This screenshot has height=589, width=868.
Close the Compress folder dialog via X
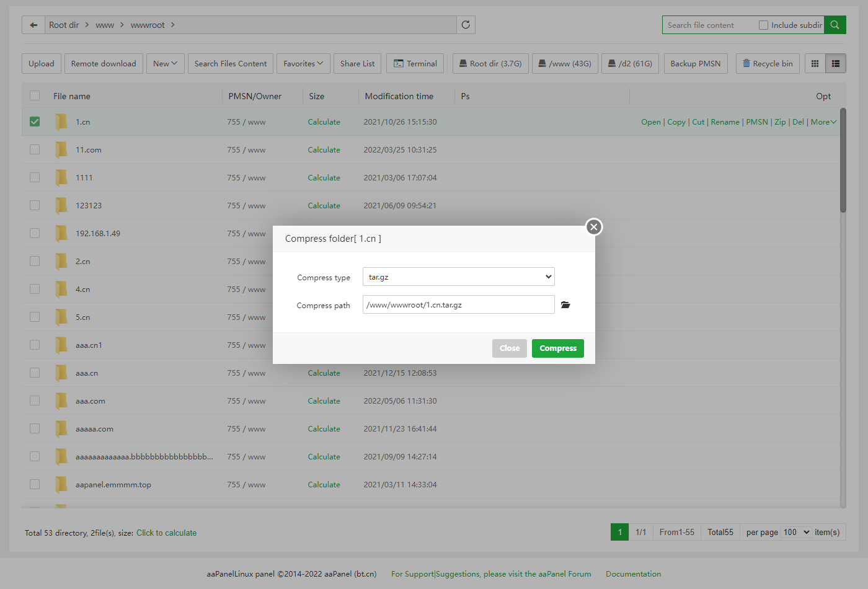pos(594,227)
